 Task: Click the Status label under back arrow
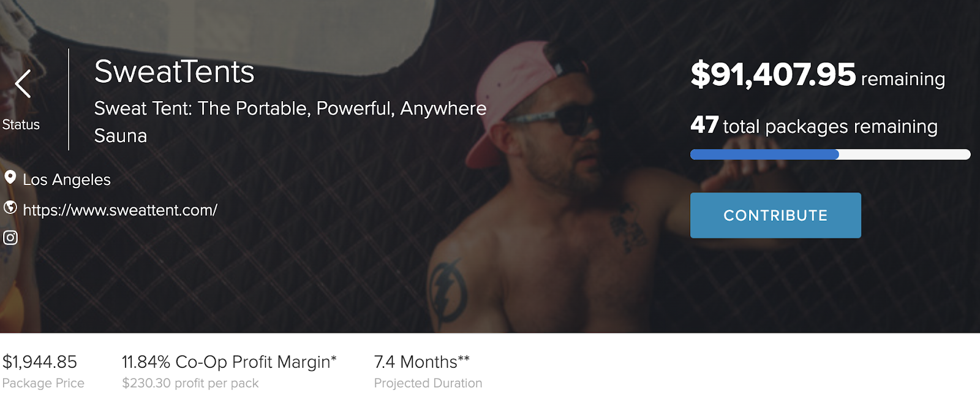(21, 124)
